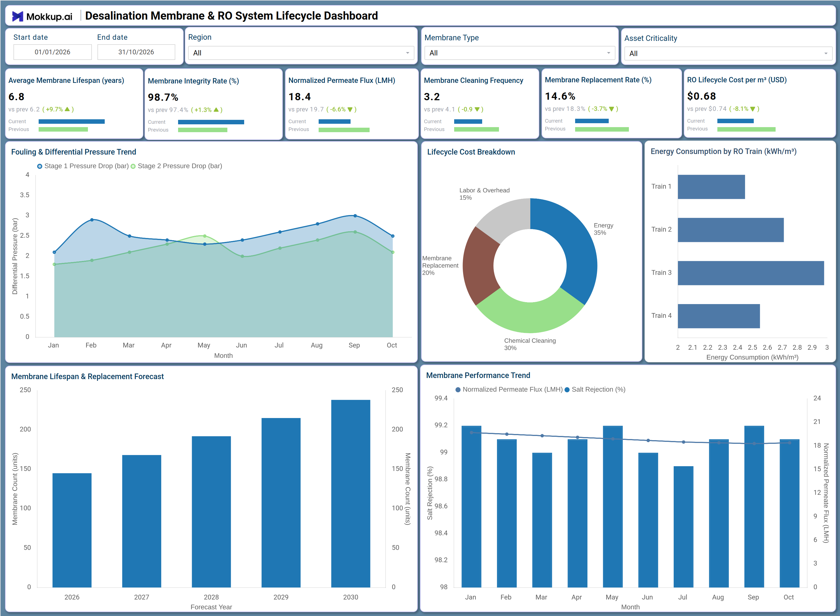Click the Jan salt rejection bar
The image size is (840, 616).
click(x=471, y=506)
